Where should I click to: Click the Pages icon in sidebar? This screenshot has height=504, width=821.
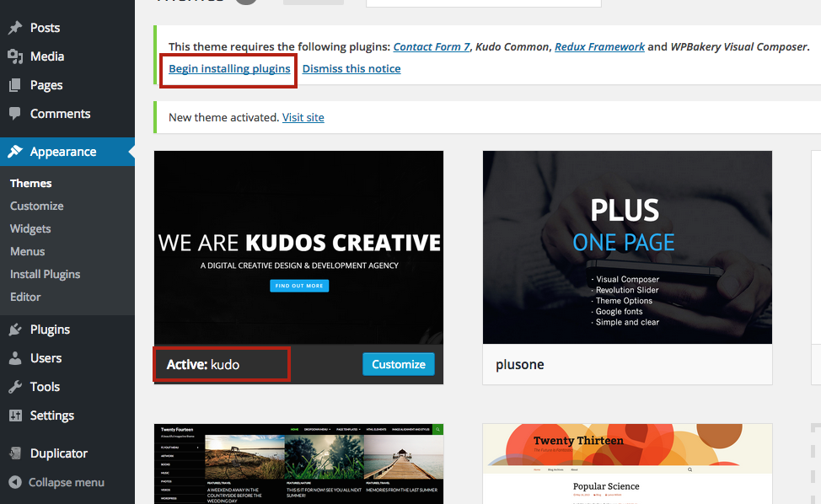(x=15, y=85)
